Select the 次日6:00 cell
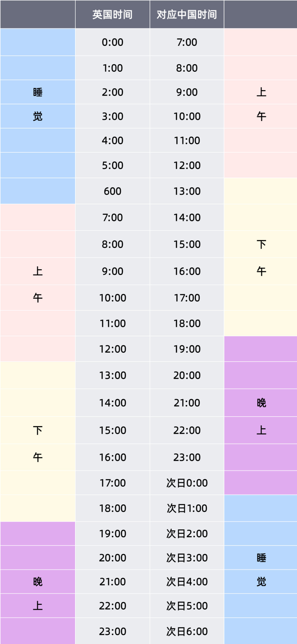Viewport: 297px width, 644px height. click(187, 631)
